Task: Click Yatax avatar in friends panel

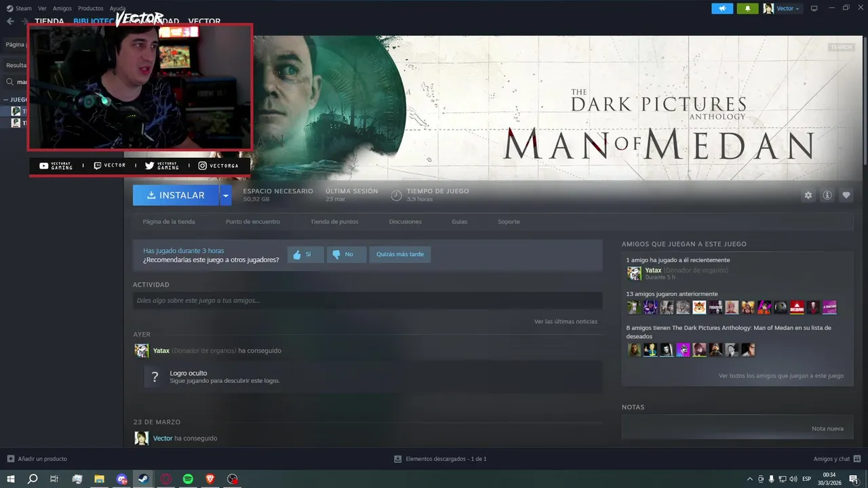Action: [x=634, y=273]
